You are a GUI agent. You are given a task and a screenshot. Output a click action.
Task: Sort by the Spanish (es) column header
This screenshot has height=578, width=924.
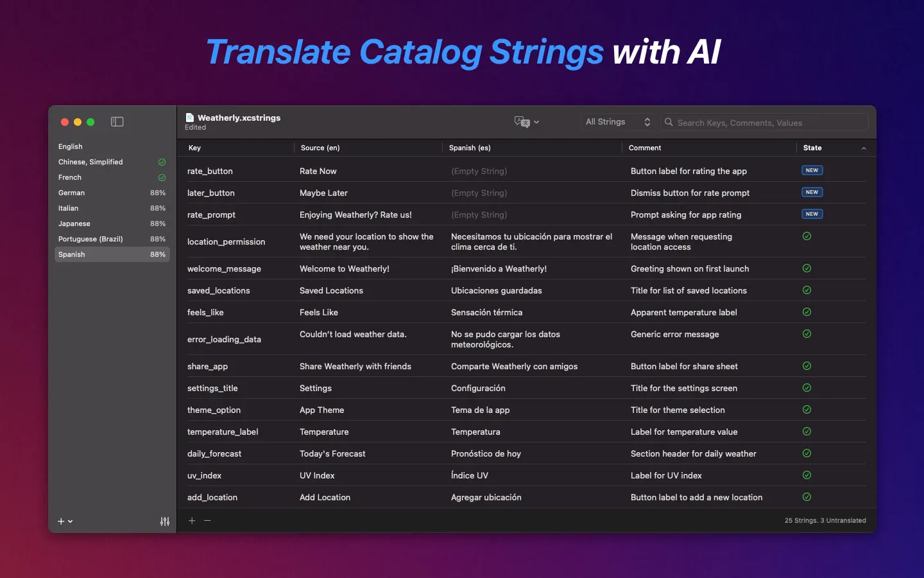[533, 148]
